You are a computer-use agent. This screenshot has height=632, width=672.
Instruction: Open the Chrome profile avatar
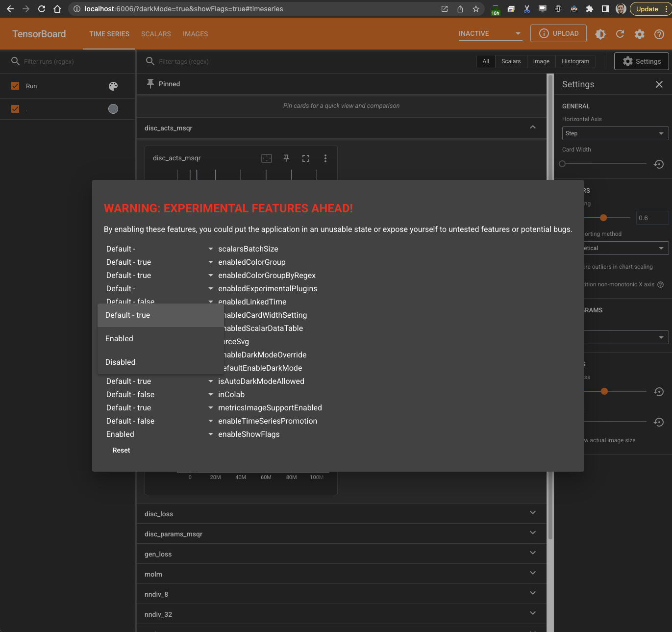coord(621,9)
